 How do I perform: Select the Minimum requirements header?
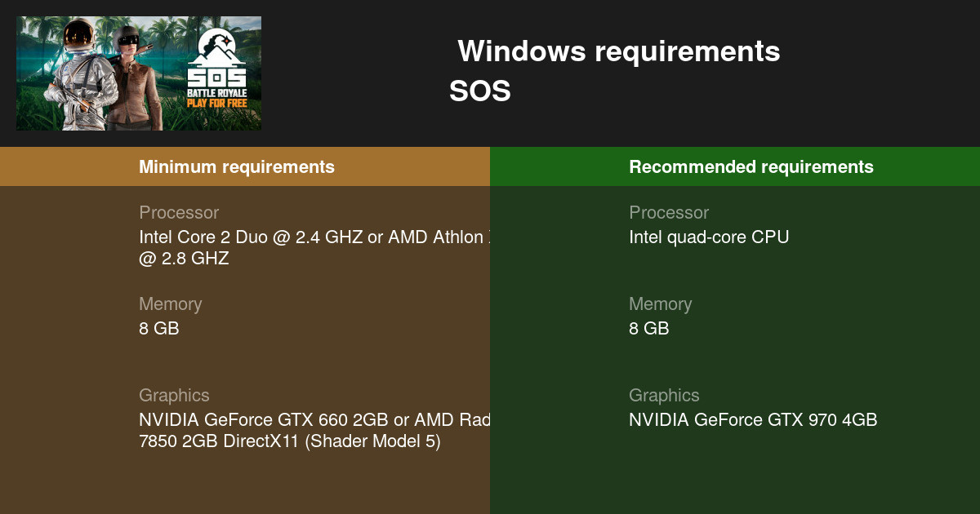click(237, 167)
